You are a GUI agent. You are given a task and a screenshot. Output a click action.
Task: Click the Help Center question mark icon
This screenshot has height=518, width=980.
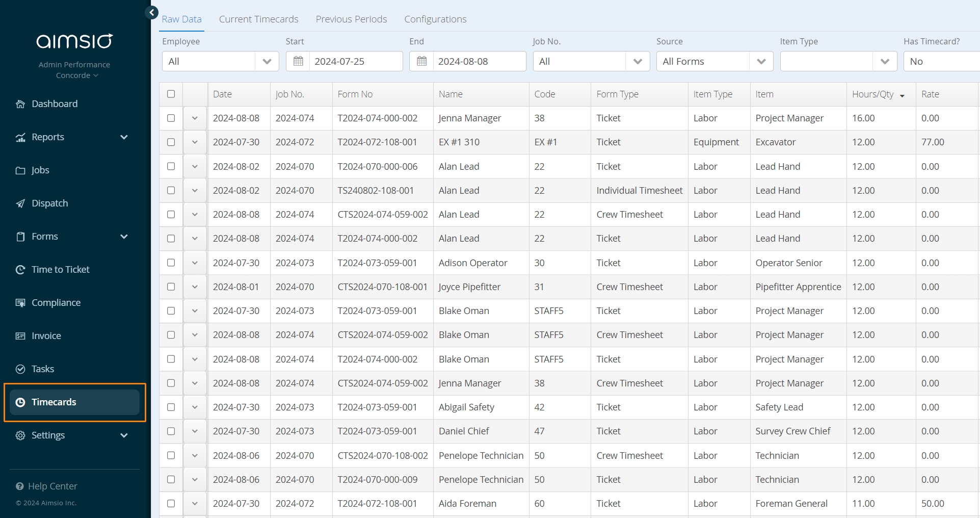(x=20, y=486)
